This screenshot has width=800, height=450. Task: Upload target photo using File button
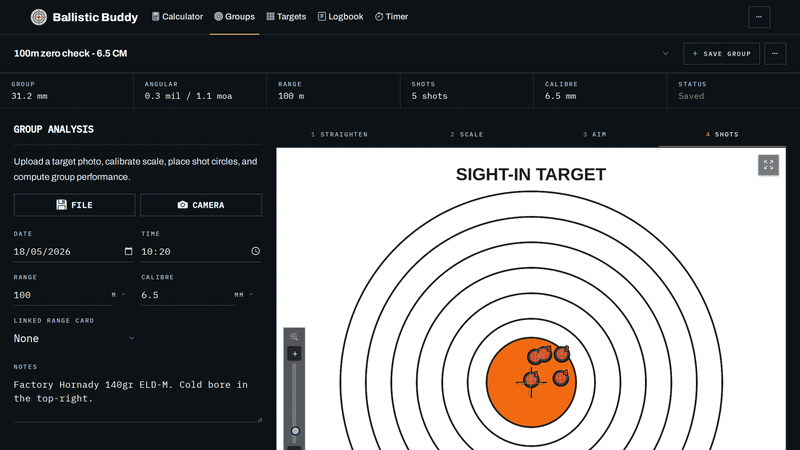pos(74,205)
